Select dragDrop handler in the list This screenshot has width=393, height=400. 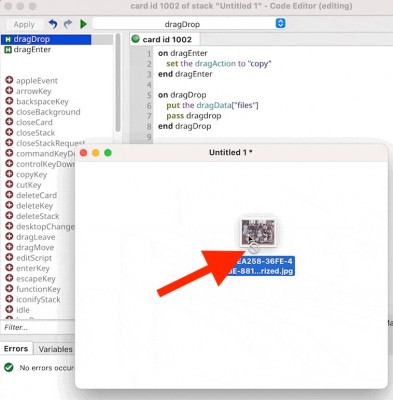tap(46, 39)
